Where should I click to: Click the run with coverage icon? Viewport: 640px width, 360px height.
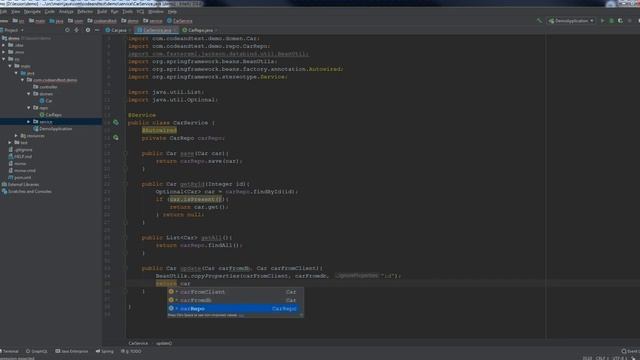tap(620, 21)
